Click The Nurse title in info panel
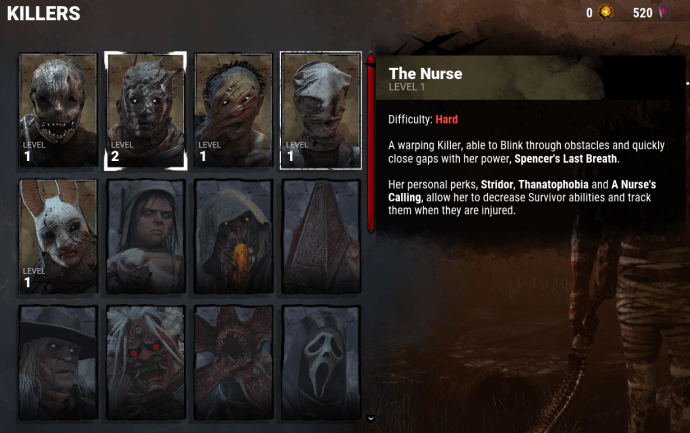The width and height of the screenshot is (690, 433). click(426, 73)
